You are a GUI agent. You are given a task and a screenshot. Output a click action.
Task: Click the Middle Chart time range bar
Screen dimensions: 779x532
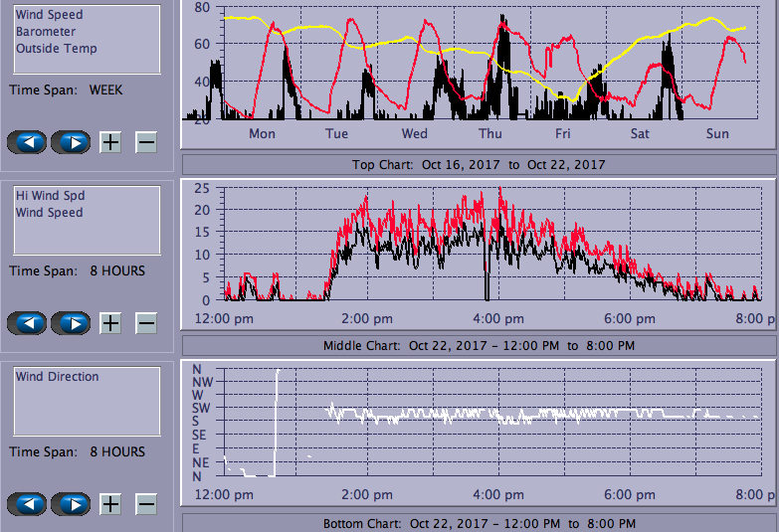click(x=479, y=345)
